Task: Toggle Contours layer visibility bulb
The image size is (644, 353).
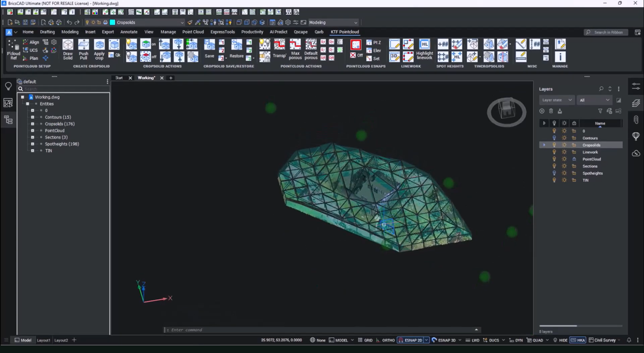Action: point(554,138)
